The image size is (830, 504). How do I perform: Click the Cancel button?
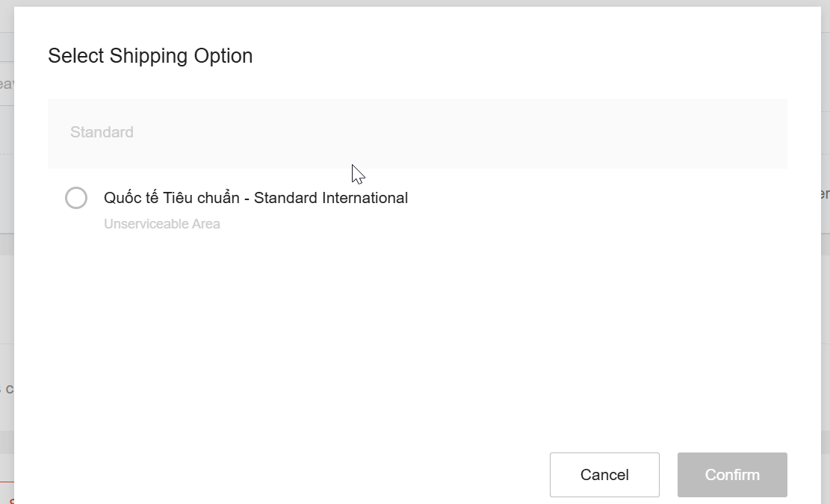[x=604, y=475]
